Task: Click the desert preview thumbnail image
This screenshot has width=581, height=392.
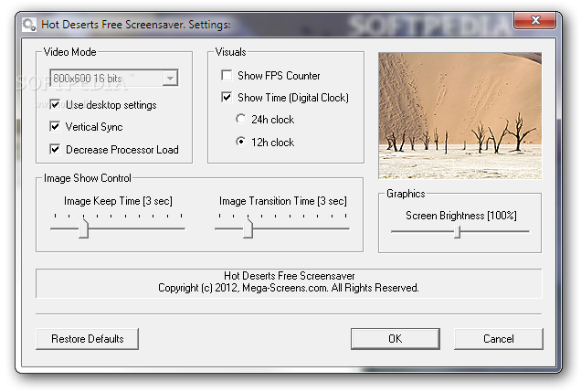Action: click(460, 116)
